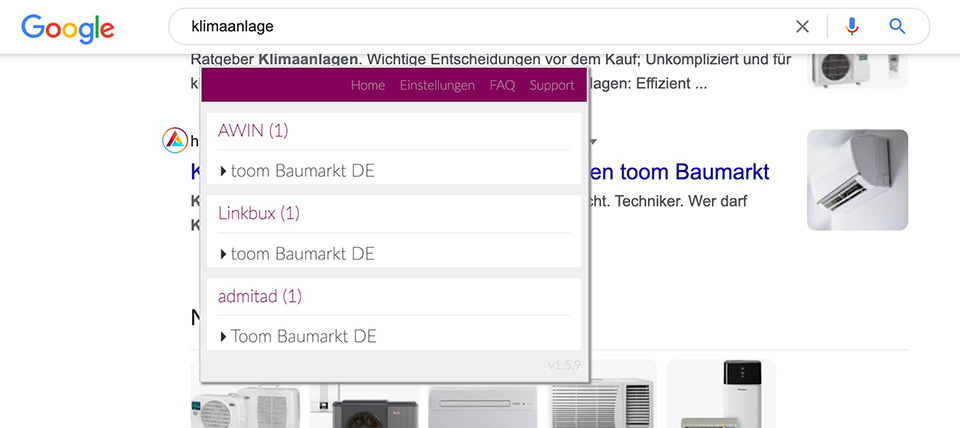Image resolution: width=960 pixels, height=428 pixels.
Task: Open the toom Baumarkt search result title
Action: point(680,172)
